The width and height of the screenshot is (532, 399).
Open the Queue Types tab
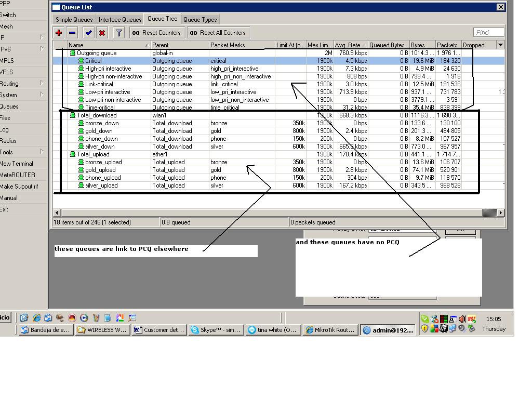200,20
